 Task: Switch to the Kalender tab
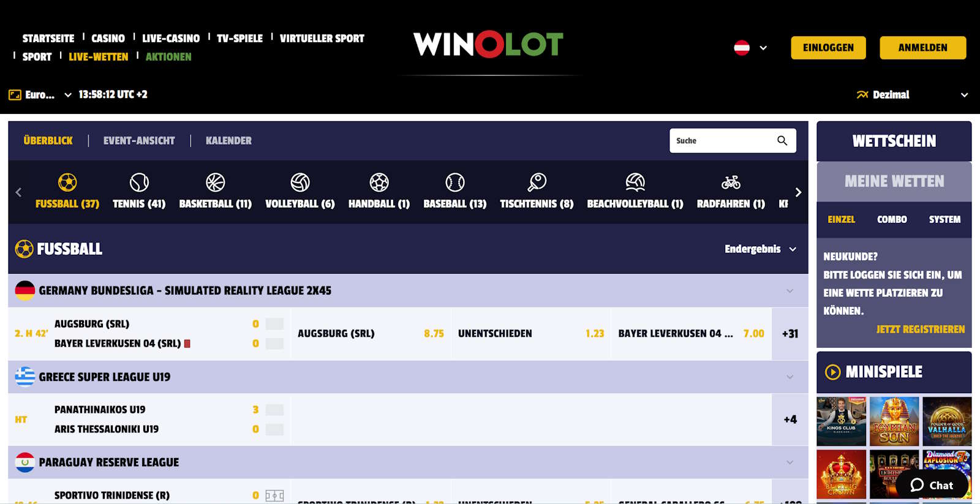(228, 141)
